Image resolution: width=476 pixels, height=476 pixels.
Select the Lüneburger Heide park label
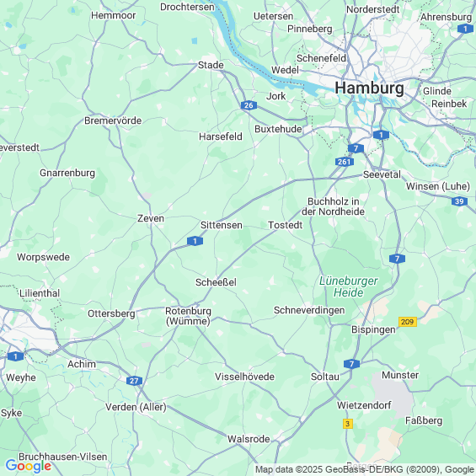click(349, 286)
